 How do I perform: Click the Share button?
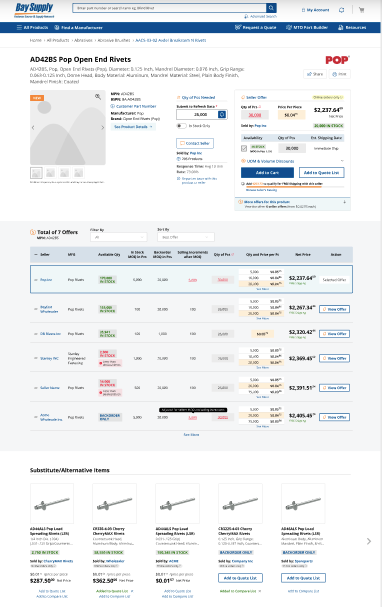coord(315,74)
